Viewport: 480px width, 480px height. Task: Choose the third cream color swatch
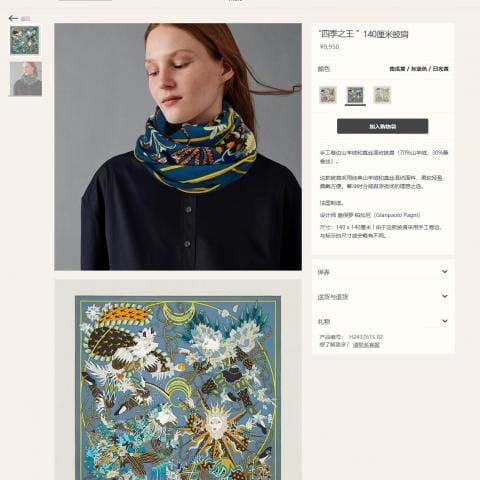tap(382, 95)
